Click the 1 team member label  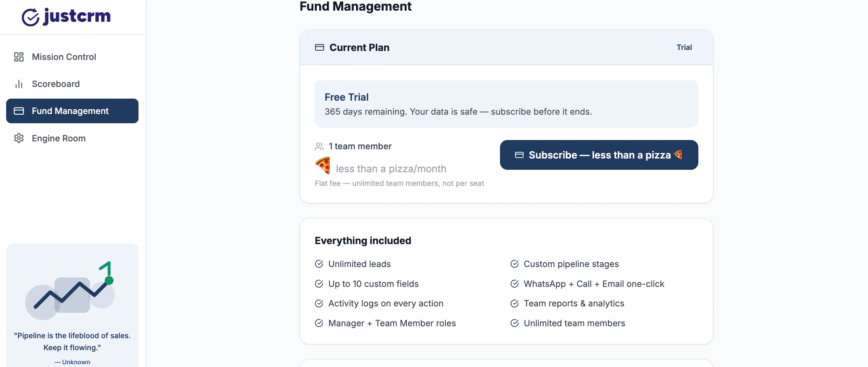click(x=360, y=147)
